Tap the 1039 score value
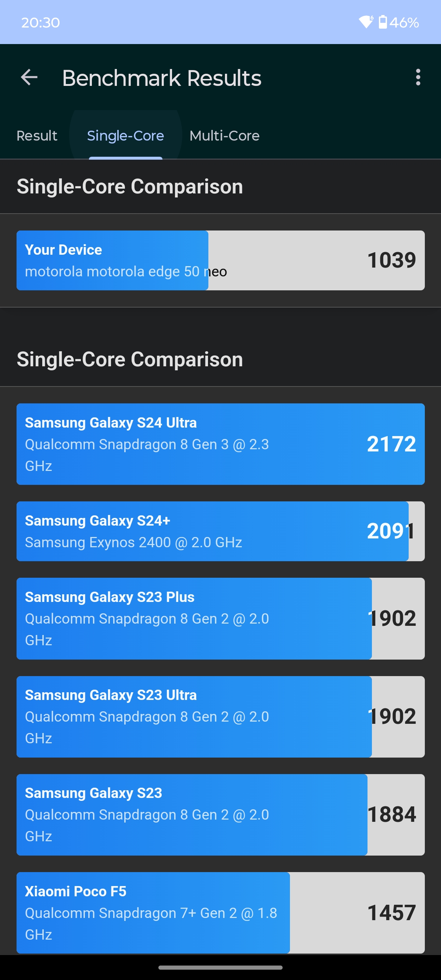The width and height of the screenshot is (441, 980). pyautogui.click(x=391, y=260)
